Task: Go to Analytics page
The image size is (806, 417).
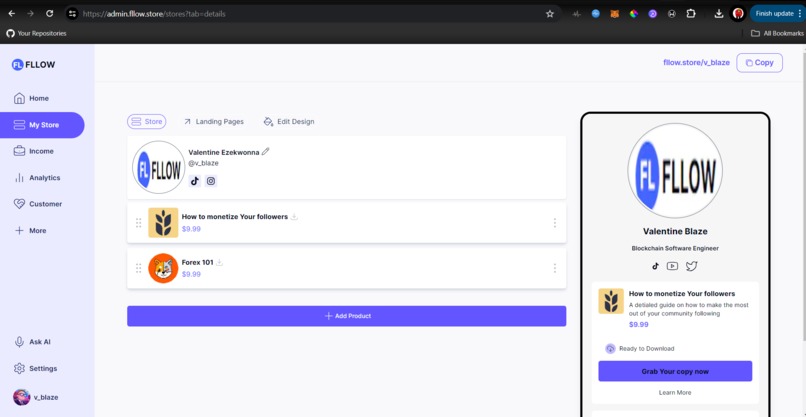Action: coord(37,178)
